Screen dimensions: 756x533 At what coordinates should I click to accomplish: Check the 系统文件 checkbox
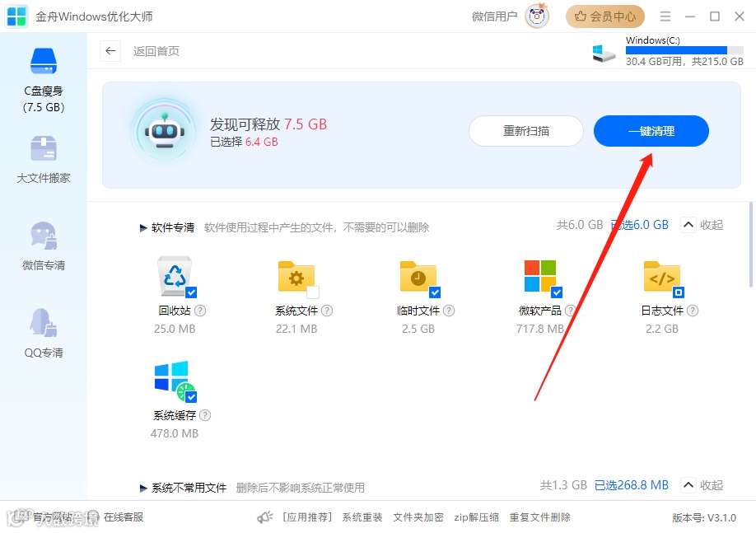[313, 292]
